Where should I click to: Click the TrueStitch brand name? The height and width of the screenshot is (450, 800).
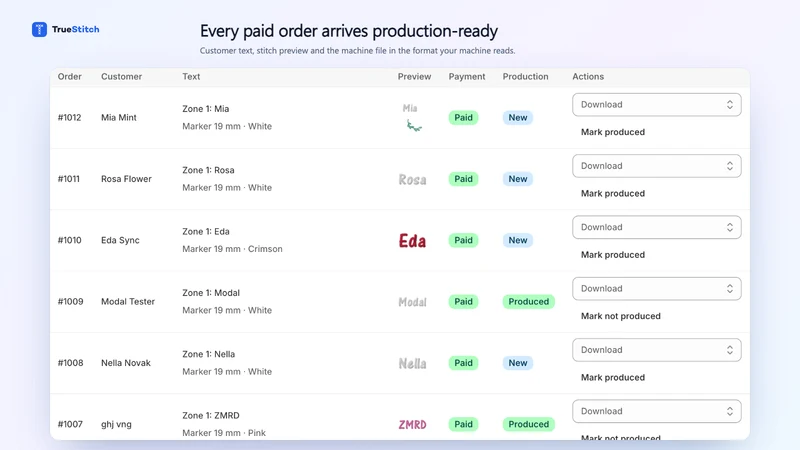[x=76, y=30]
